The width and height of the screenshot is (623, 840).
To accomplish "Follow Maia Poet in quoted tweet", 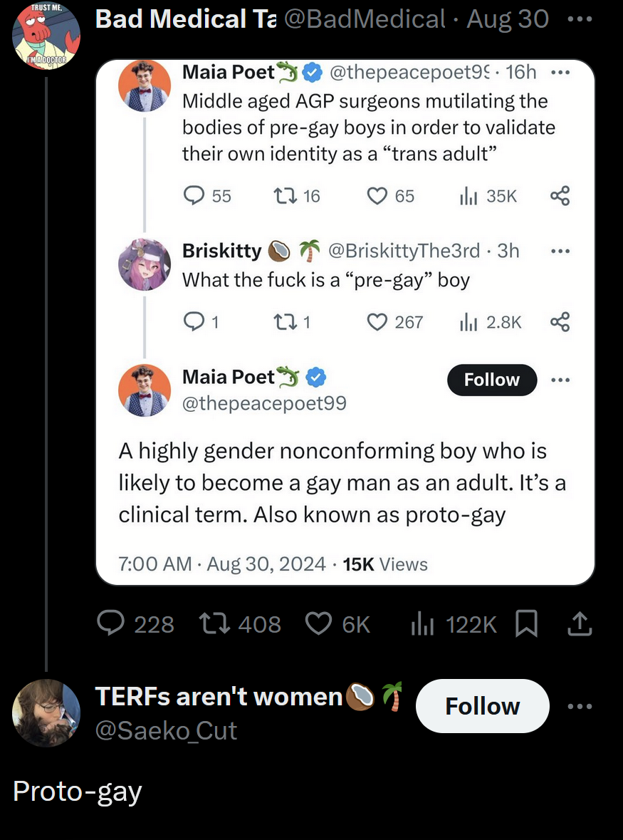I will point(492,380).
